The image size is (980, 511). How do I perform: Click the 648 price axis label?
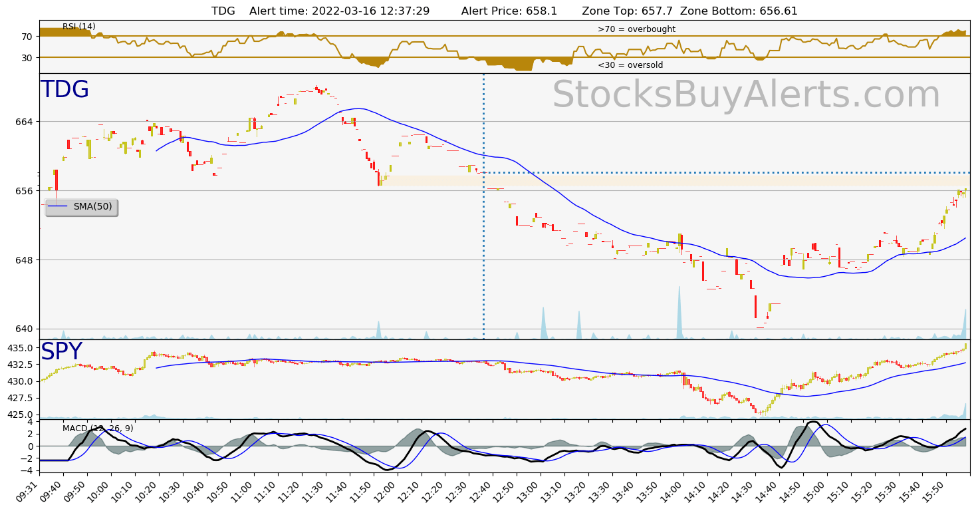point(25,260)
